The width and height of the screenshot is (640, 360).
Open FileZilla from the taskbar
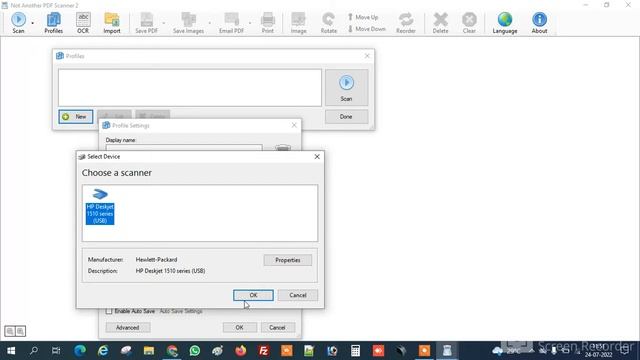pyautogui.click(x=264, y=351)
